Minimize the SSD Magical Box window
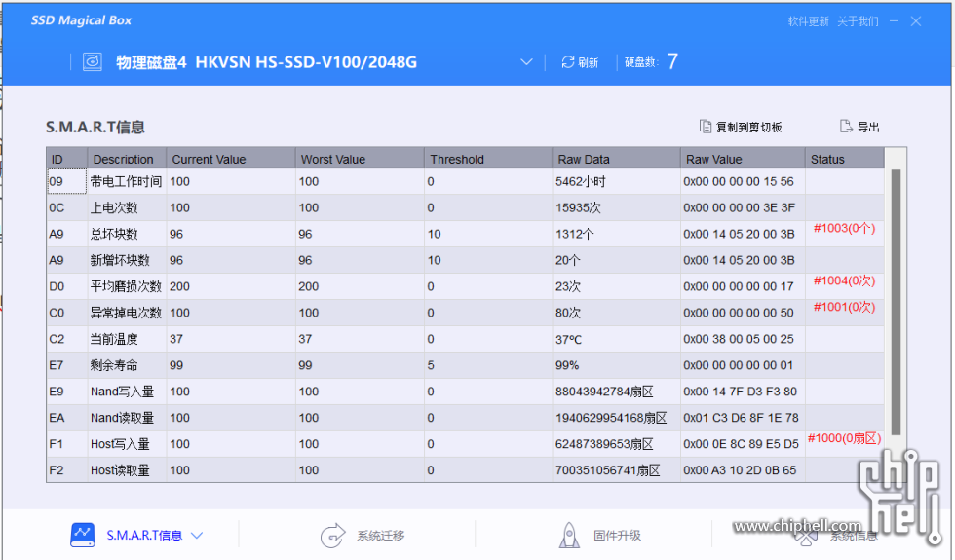Screen dimensions: 955x560 pyautogui.click(x=894, y=21)
